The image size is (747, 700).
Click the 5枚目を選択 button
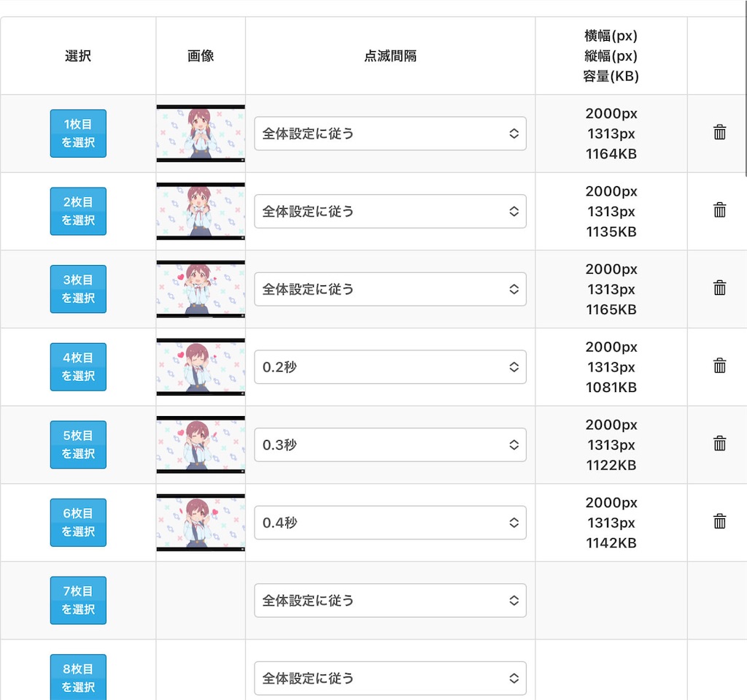78,445
